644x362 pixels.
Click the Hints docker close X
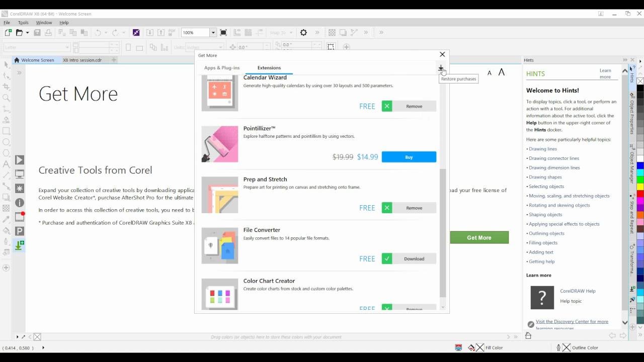click(632, 60)
